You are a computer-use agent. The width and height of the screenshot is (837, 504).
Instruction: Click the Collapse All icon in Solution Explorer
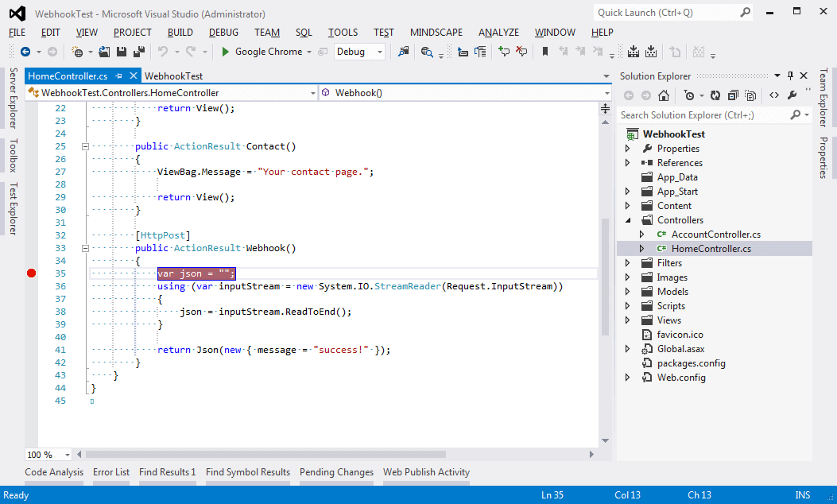[731, 95]
